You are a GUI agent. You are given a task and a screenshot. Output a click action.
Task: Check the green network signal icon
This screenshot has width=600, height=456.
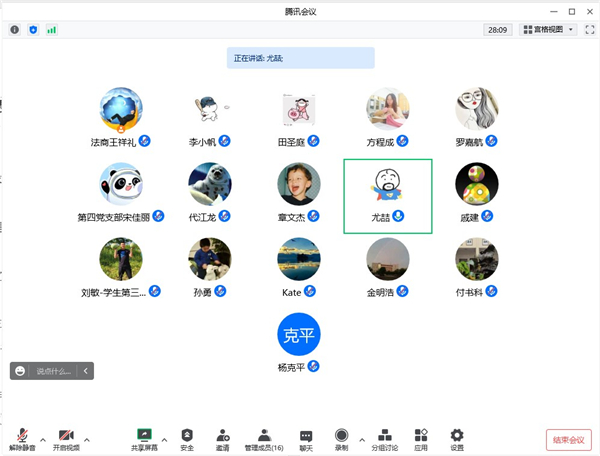tap(51, 30)
